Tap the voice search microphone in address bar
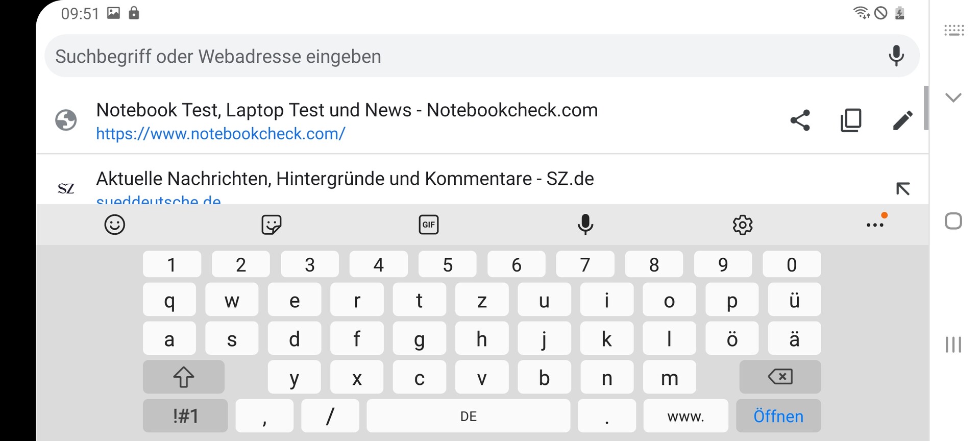The height and width of the screenshot is (441, 980). [896, 56]
